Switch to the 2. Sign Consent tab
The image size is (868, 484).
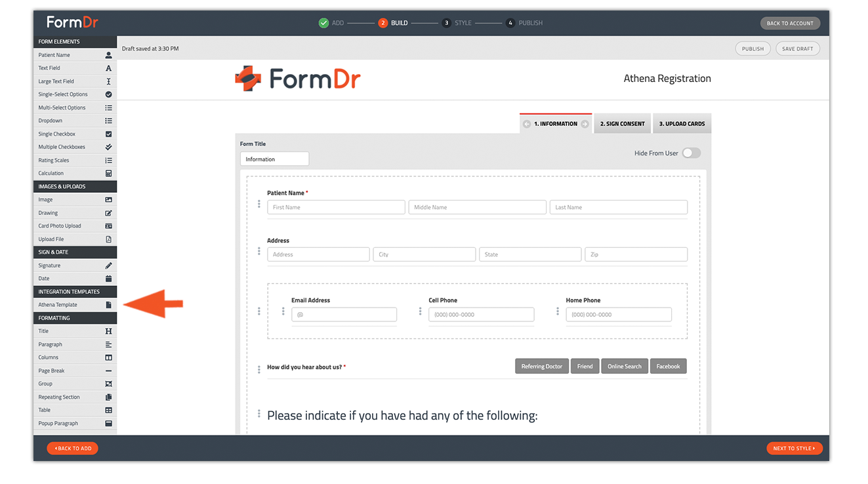[x=623, y=123]
